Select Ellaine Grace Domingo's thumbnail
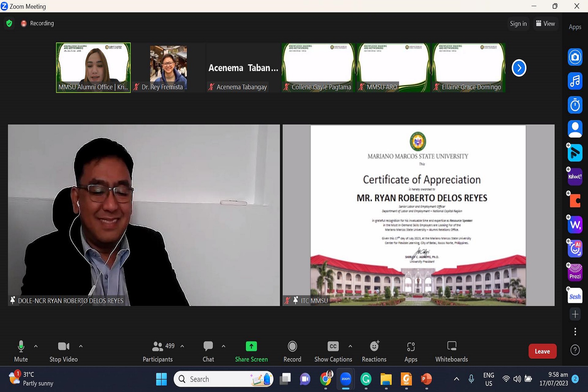588x392 pixels. pos(469,68)
